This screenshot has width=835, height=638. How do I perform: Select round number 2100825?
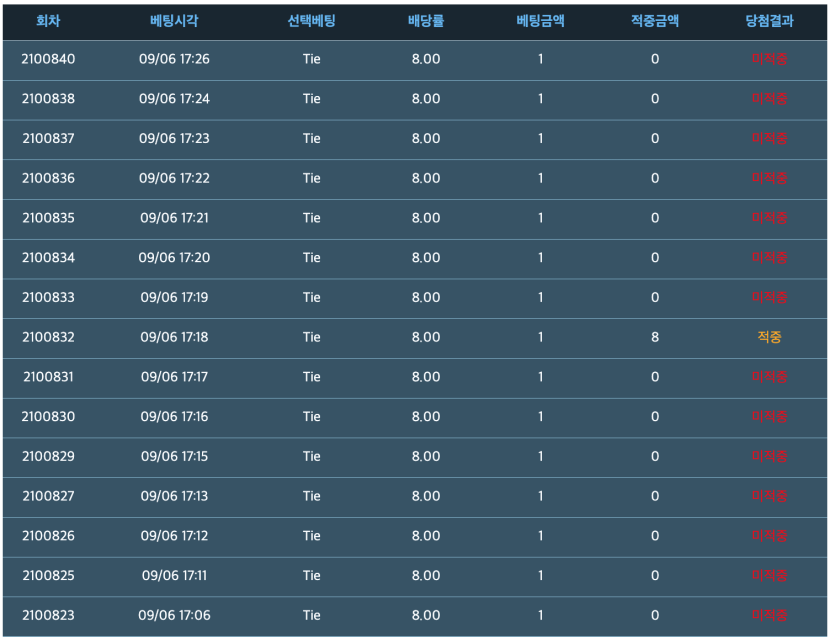[x=48, y=576]
